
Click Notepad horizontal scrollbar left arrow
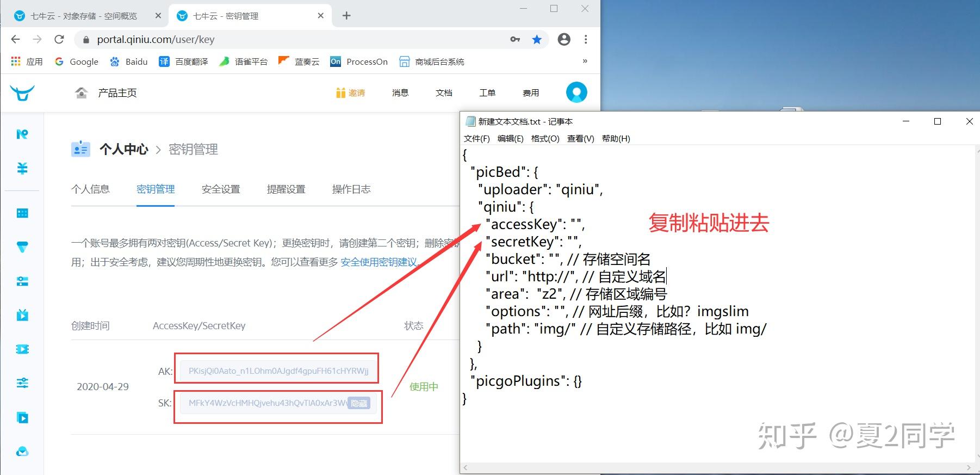[x=466, y=468]
